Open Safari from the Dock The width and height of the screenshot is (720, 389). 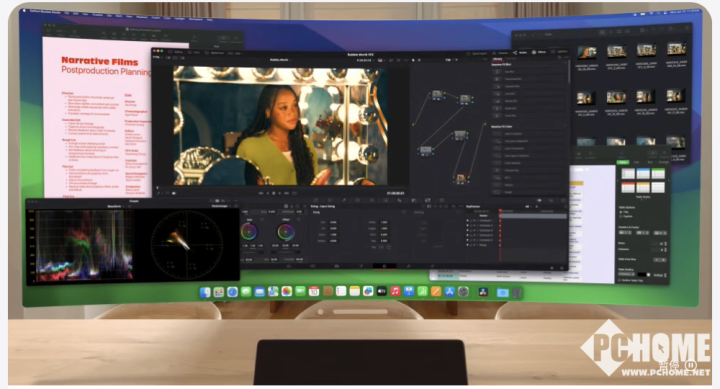(232, 292)
